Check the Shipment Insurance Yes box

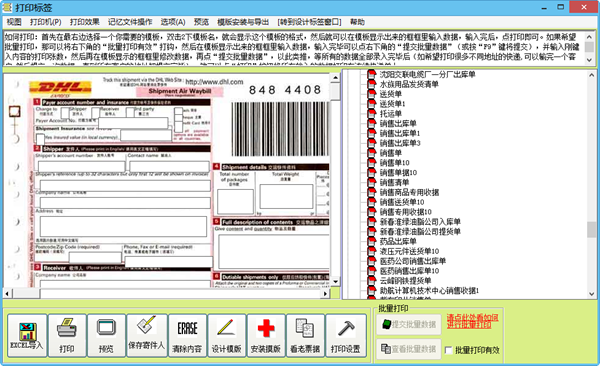(x=40, y=138)
